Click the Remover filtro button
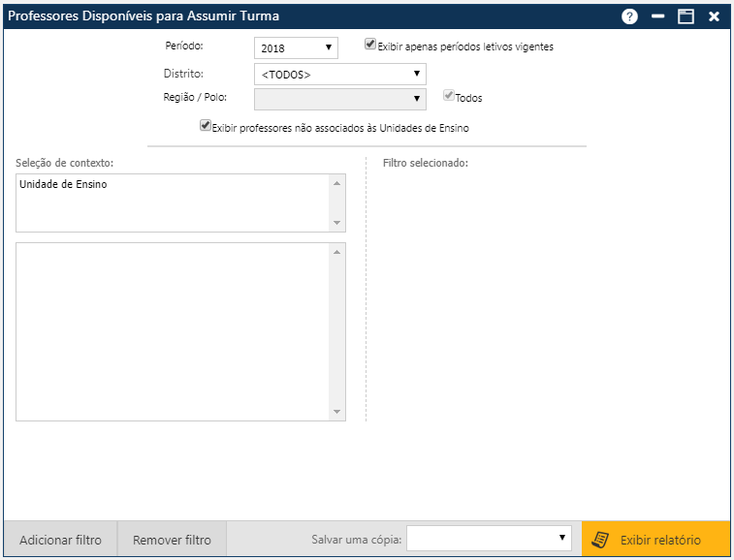 (x=172, y=540)
